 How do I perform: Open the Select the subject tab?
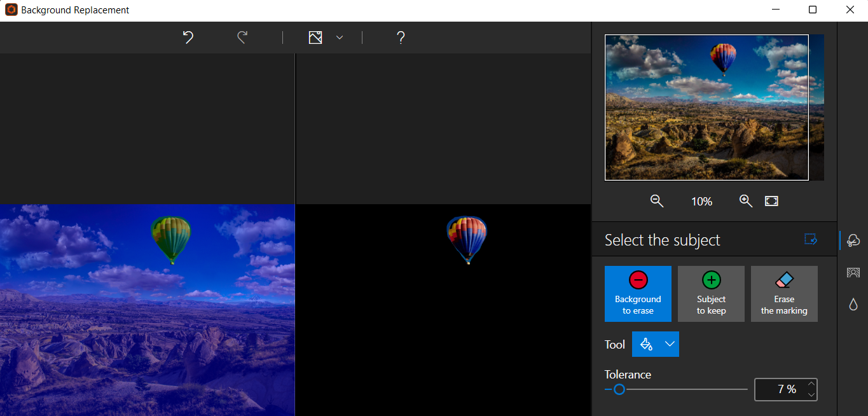853,240
